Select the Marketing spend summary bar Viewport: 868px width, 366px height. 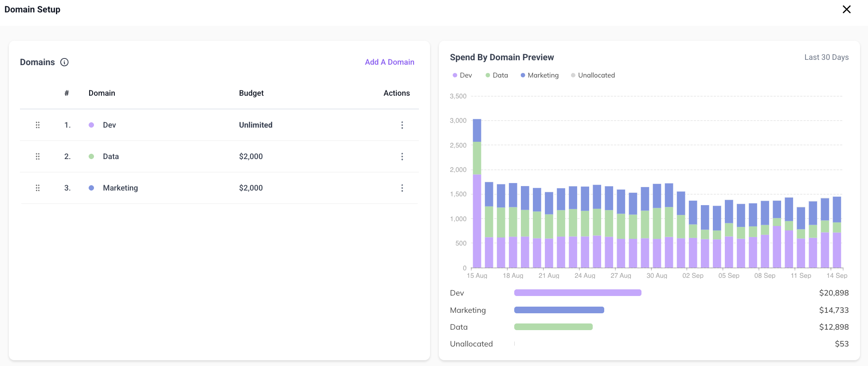tap(559, 310)
